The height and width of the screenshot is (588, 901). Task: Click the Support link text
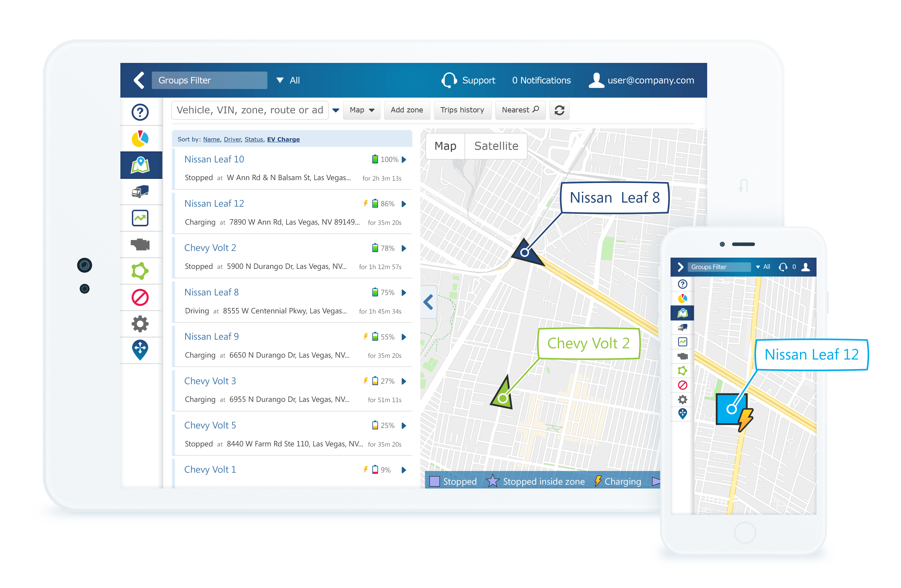click(479, 80)
